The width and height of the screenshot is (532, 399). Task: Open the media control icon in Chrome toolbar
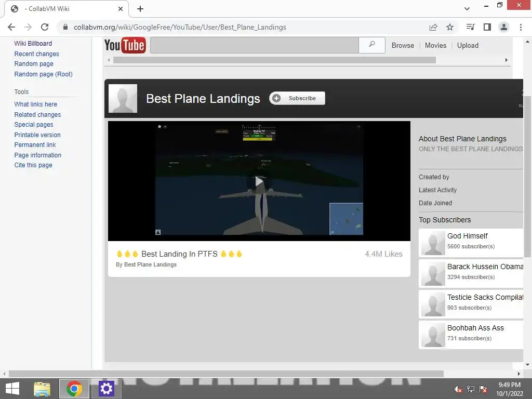(470, 27)
